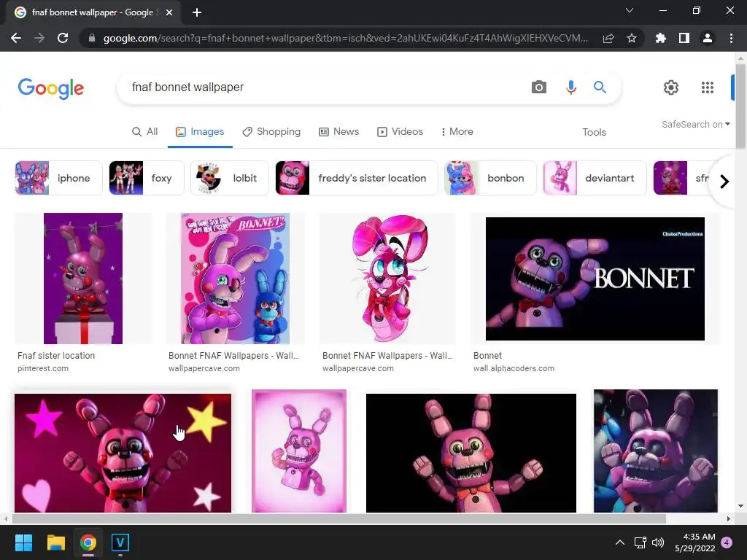The width and height of the screenshot is (747, 560).
Task: Click the vertical page scrollbar
Action: coord(740,105)
